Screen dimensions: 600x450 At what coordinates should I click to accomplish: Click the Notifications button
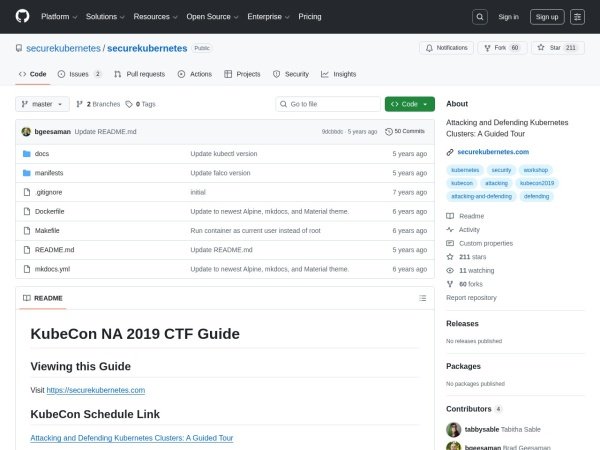click(x=447, y=48)
